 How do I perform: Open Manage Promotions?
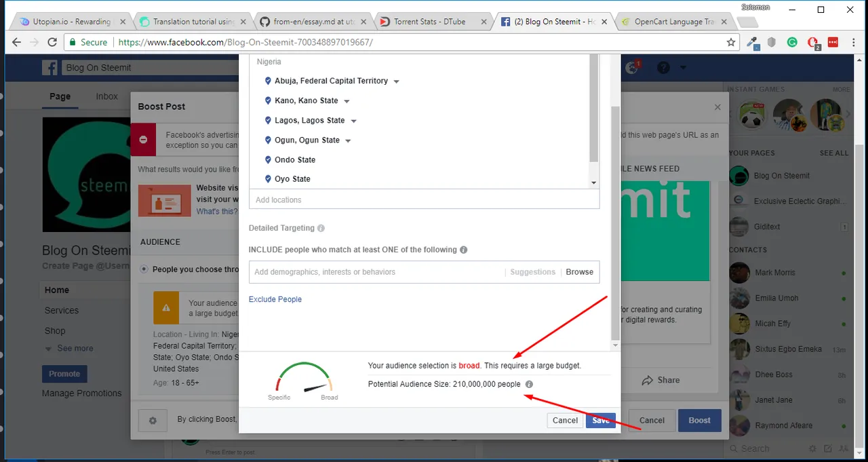pos(82,393)
